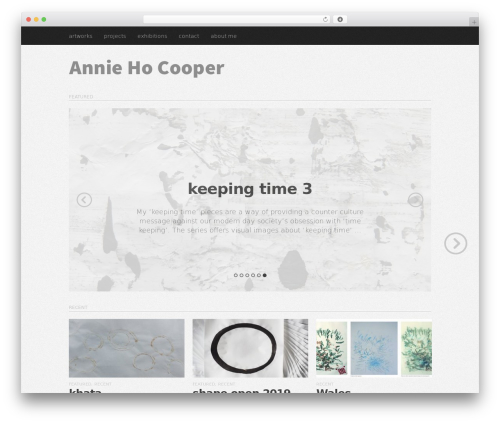Click the round browser button beside address bar
Image resolution: width=500 pixels, height=423 pixels.
[x=340, y=20]
